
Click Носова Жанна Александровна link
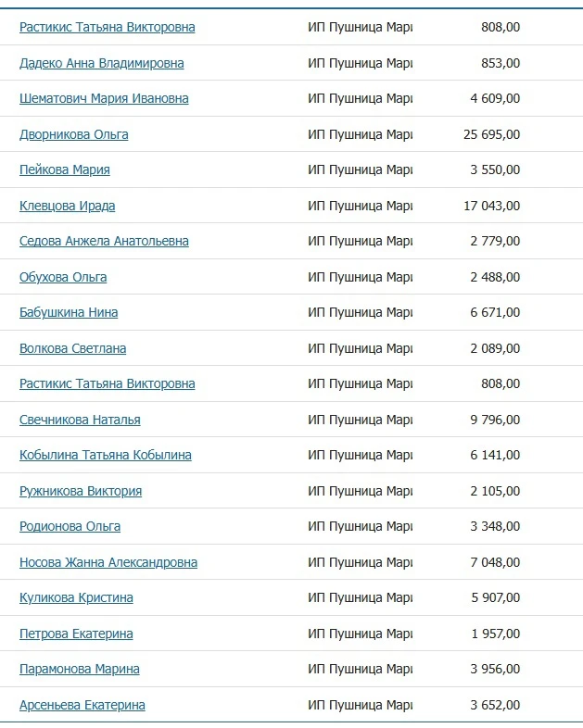(x=108, y=562)
